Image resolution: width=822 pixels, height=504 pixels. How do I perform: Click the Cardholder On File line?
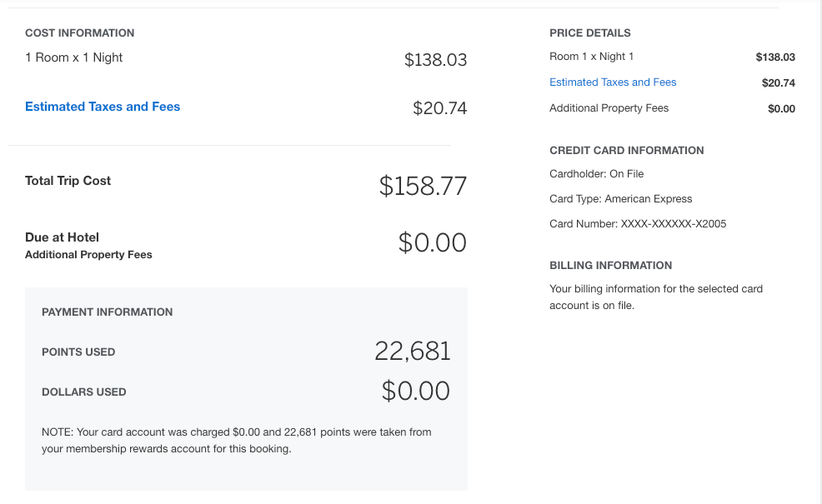596,174
